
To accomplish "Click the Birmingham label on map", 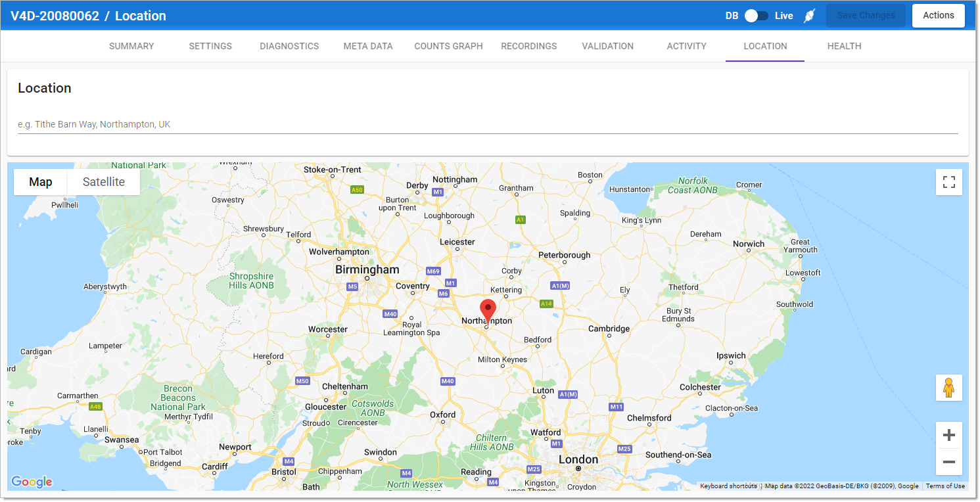I will click(367, 269).
